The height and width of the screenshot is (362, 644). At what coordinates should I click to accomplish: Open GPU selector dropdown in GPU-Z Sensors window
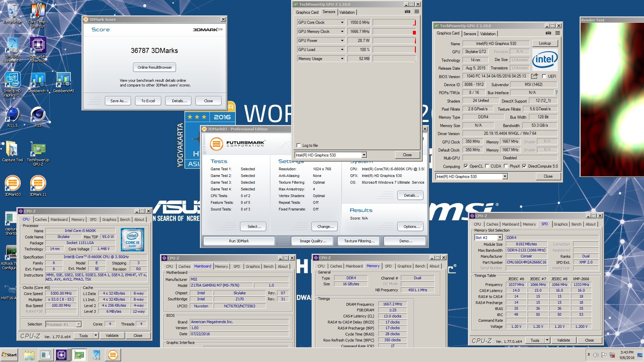[364, 155]
